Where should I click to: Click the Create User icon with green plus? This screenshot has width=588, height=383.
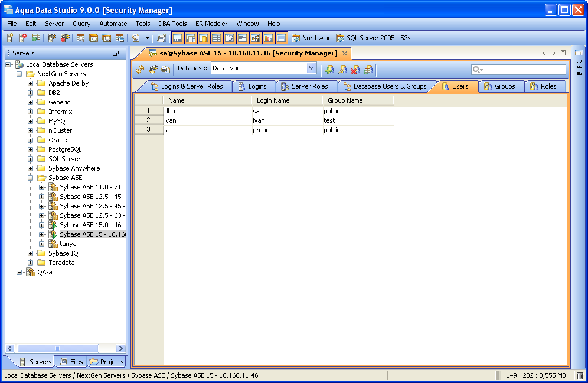(329, 69)
